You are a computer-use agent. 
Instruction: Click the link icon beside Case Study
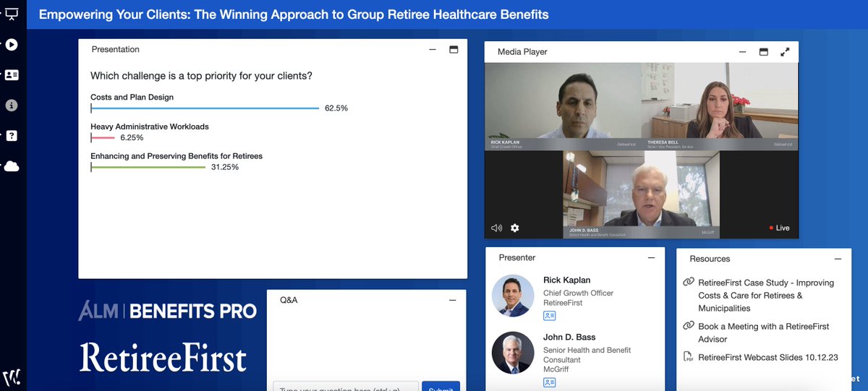689,283
